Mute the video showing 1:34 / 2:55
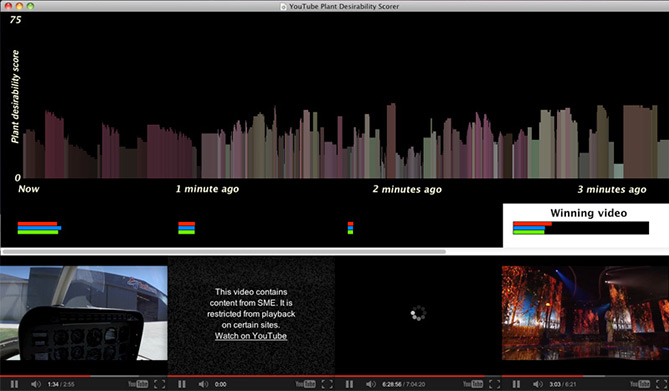 click(x=35, y=384)
